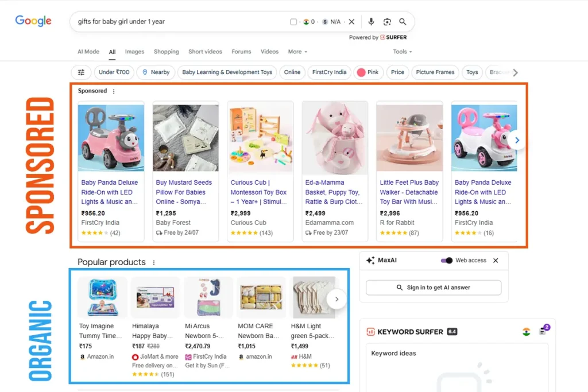Advance sponsored carousel with right arrow
This screenshot has width=588, height=392.
coord(517,140)
